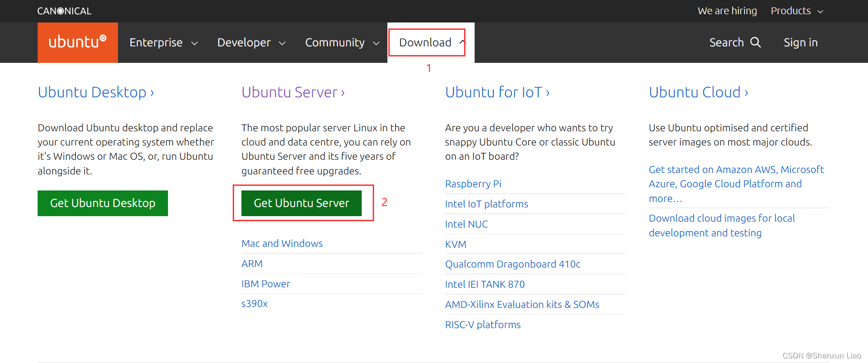Image resolution: width=868 pixels, height=363 pixels.
Task: Open the Mac and Windows link
Action: (282, 244)
